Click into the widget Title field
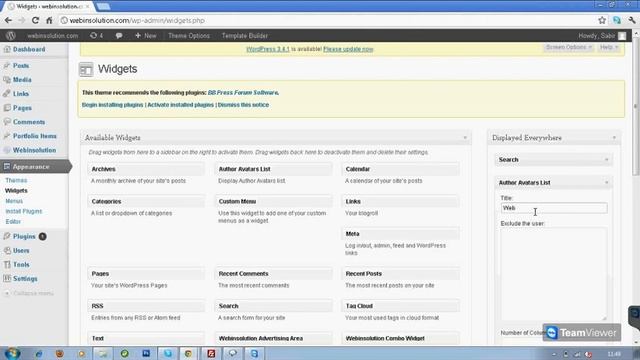Image resolution: width=640 pixels, height=360 pixels. (553, 208)
